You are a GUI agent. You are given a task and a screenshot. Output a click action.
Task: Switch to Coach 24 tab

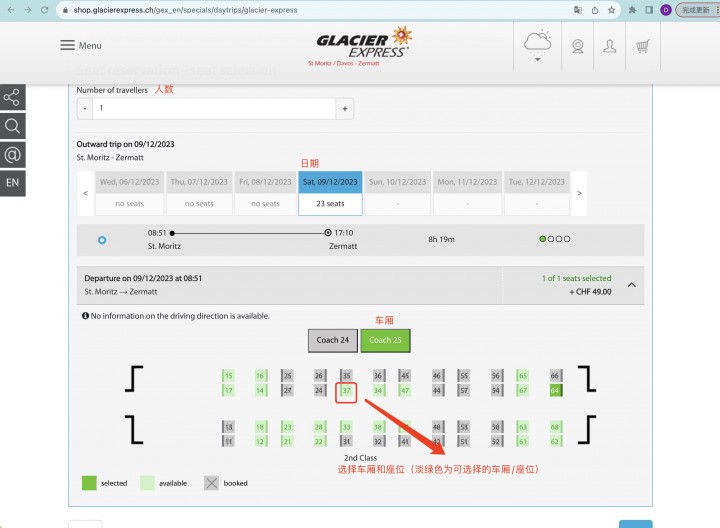click(332, 340)
